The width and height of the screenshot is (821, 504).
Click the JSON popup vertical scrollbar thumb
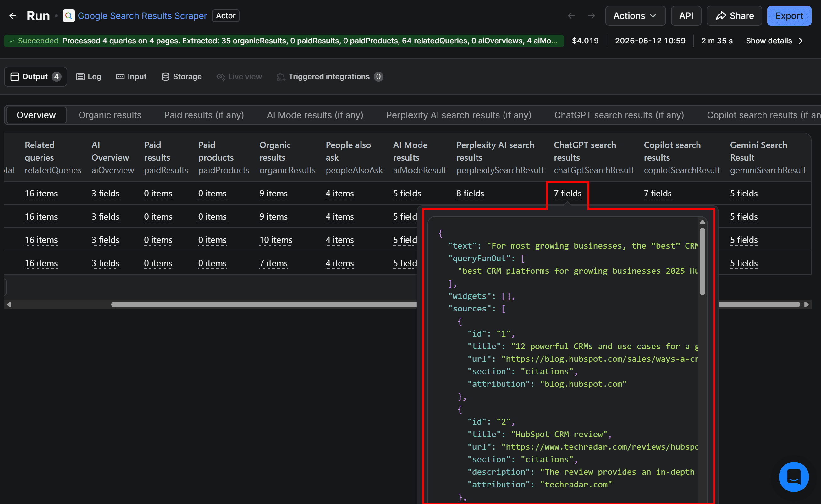click(x=702, y=262)
